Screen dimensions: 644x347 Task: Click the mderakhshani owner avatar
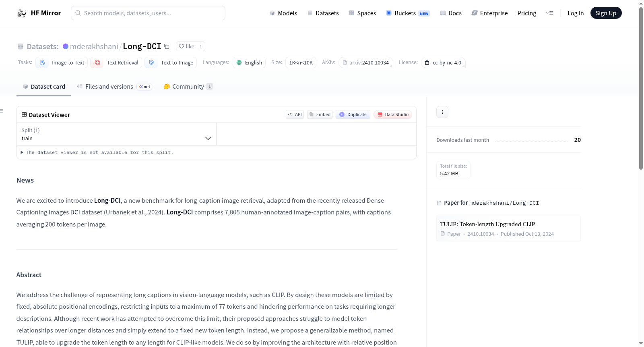pos(66,46)
